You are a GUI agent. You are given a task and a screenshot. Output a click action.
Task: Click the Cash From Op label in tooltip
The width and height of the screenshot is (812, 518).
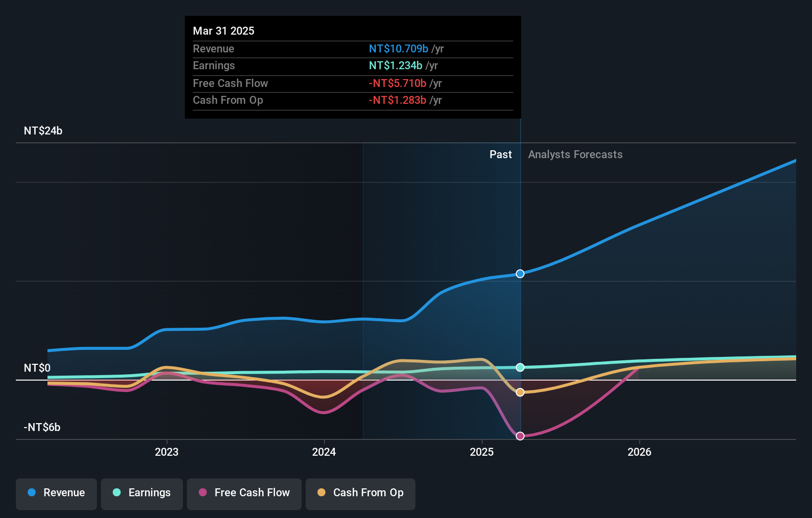(228, 100)
